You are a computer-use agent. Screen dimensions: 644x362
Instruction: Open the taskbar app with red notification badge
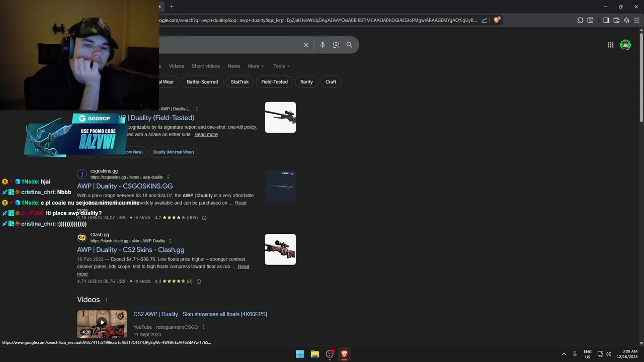click(x=330, y=354)
